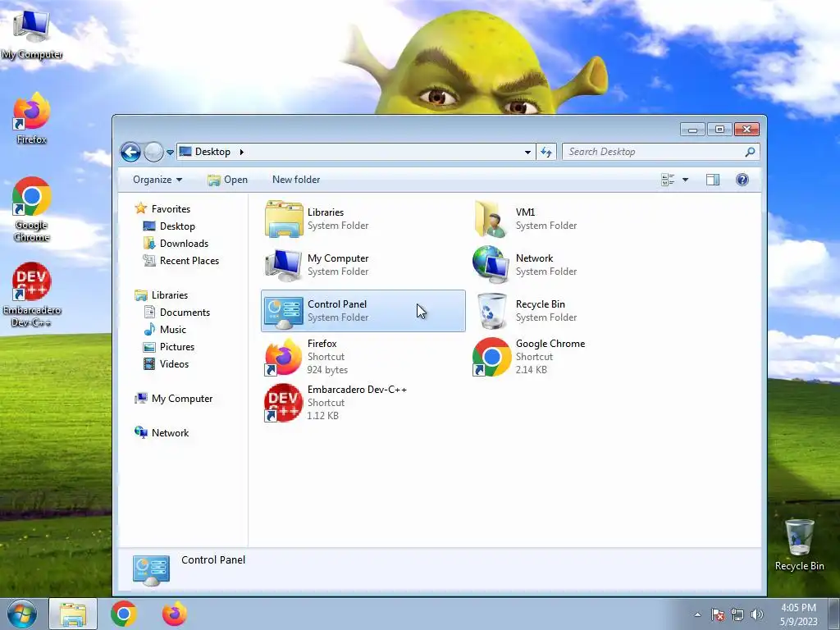
Task: Open the Documents library in the sidebar
Action: pyautogui.click(x=177, y=313)
